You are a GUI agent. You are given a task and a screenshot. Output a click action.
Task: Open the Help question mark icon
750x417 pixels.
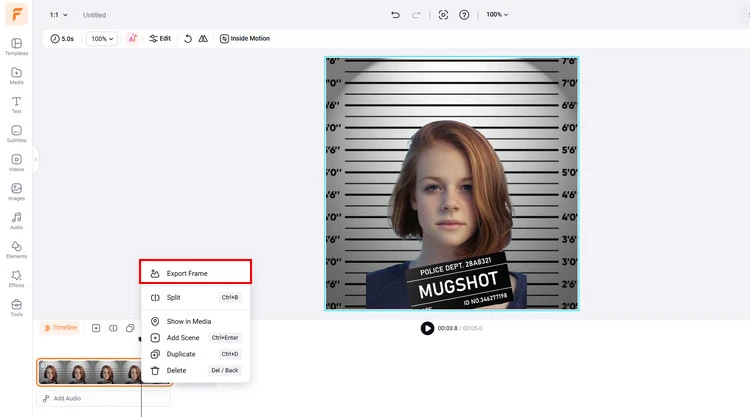(464, 15)
